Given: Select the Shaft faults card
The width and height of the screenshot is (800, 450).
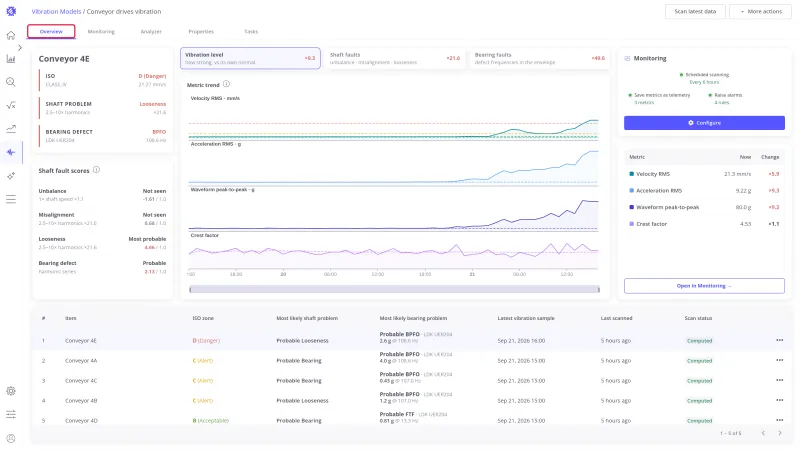Looking at the screenshot, I should point(395,58).
